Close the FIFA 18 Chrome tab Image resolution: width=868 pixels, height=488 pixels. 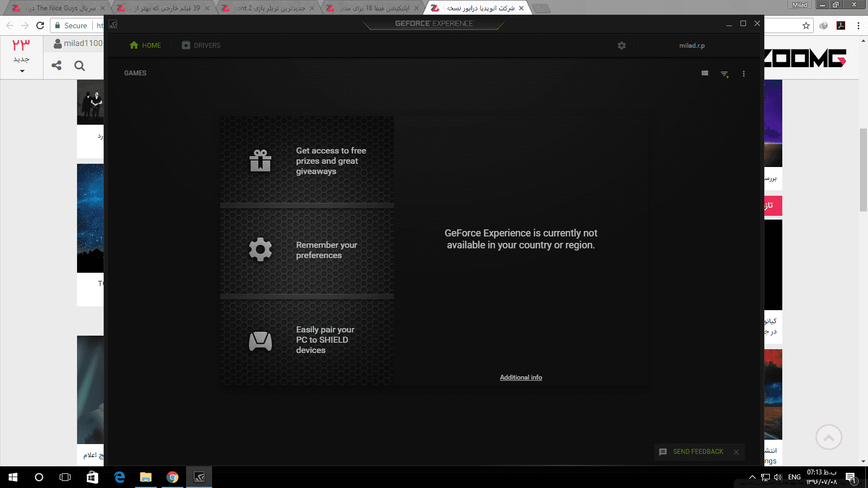tap(417, 8)
